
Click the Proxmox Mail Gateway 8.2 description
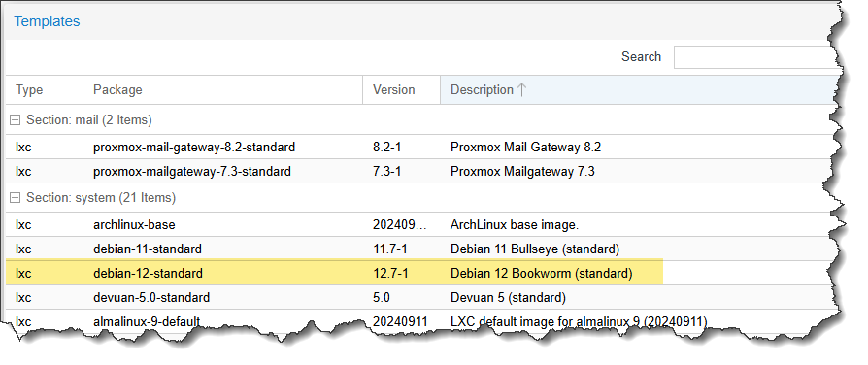point(525,148)
